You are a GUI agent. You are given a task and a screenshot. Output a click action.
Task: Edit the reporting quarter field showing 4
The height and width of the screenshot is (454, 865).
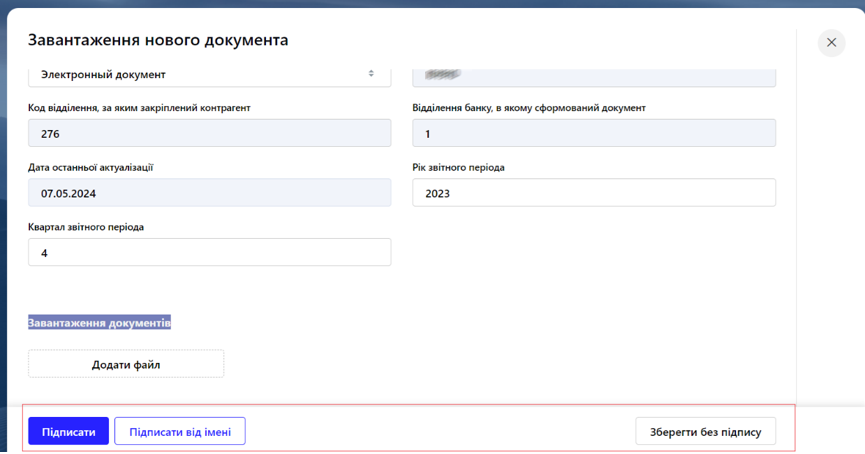[210, 252]
